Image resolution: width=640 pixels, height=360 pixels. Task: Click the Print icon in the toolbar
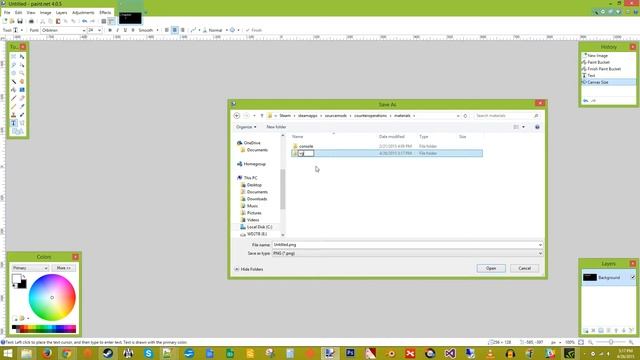[31, 21]
